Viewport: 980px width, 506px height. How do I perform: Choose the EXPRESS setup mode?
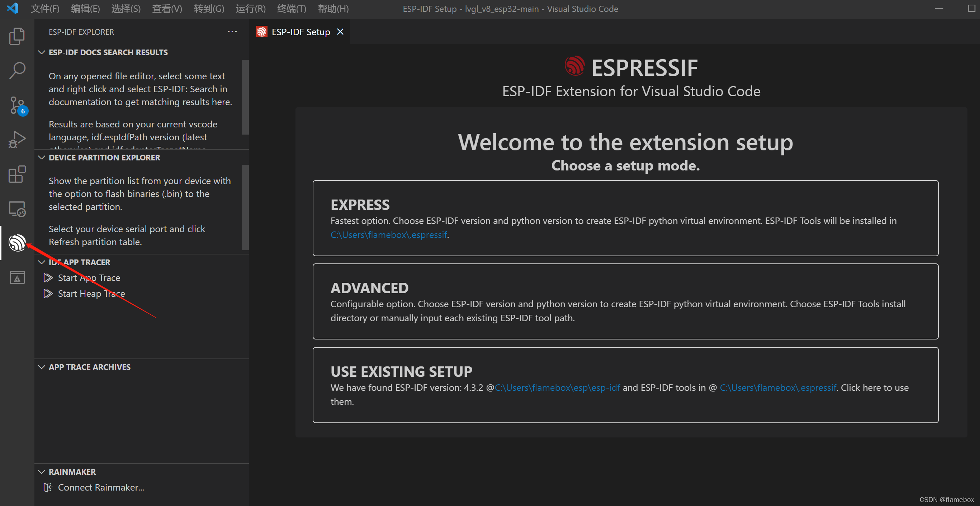(625, 218)
